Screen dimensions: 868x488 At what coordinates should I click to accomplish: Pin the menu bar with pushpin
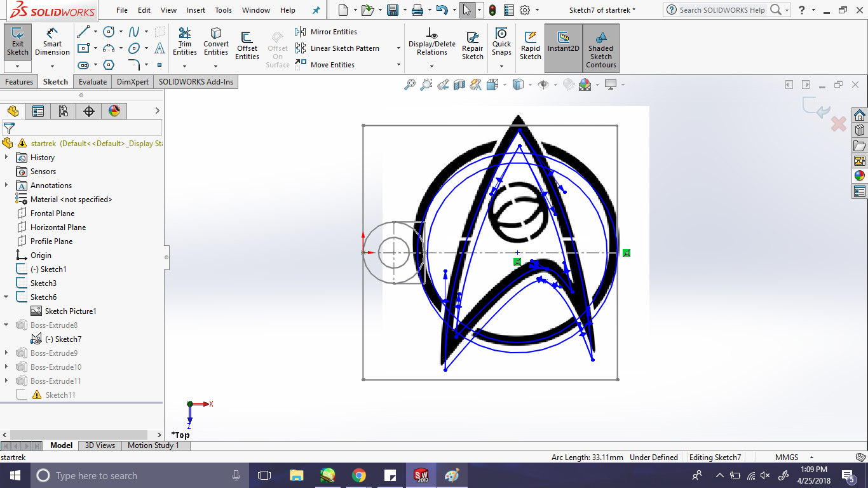tap(316, 10)
